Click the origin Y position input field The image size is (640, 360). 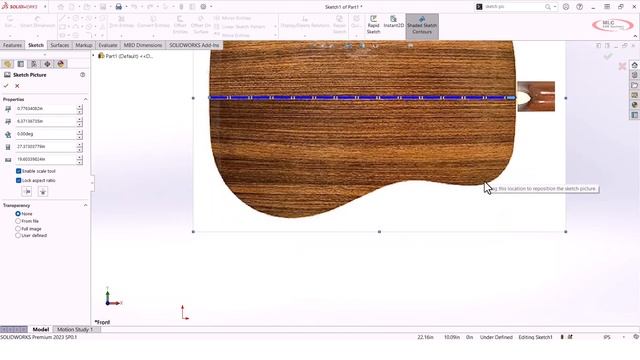pyautogui.click(x=46, y=121)
